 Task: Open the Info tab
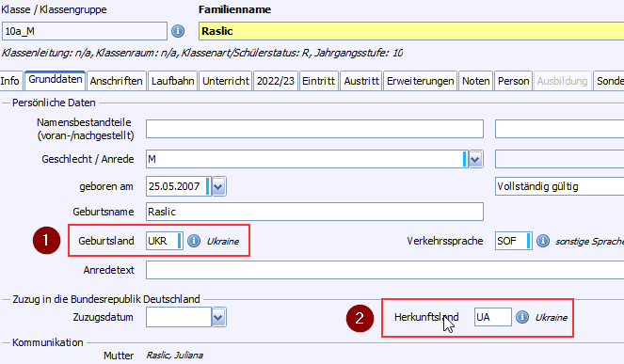click(10, 81)
